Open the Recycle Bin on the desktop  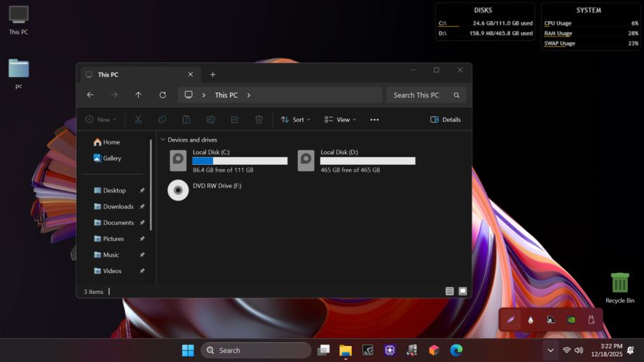point(619,283)
